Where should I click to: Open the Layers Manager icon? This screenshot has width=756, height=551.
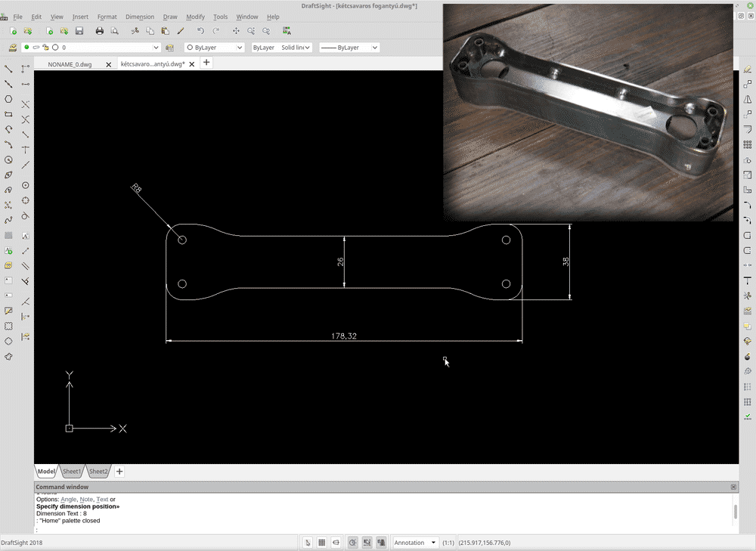13,48
